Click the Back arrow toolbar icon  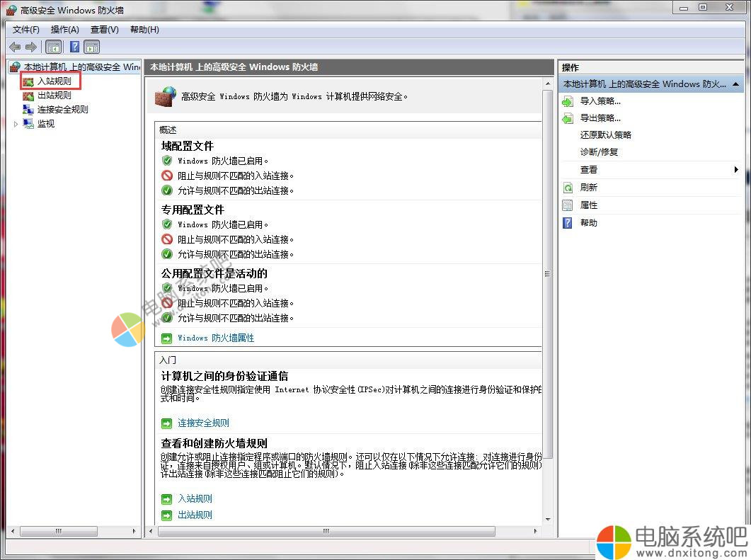click(15, 47)
